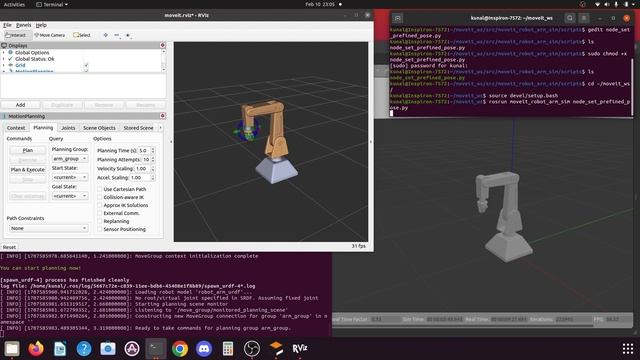Open the Help app in the dock
The image size is (640, 360).
[84, 349]
